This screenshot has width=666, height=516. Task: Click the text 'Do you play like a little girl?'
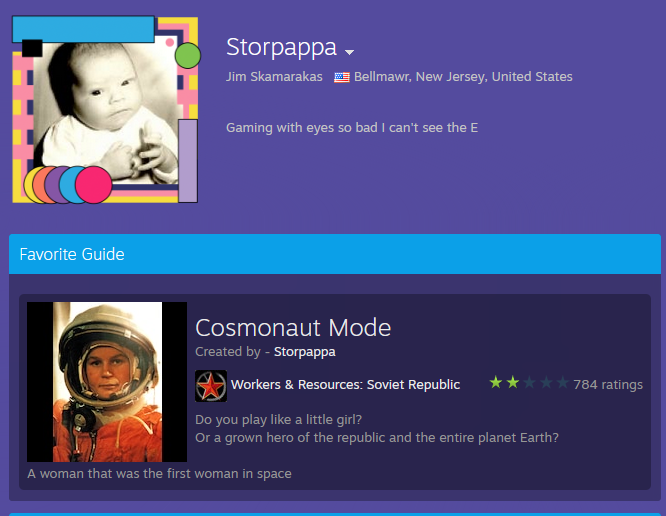click(278, 420)
